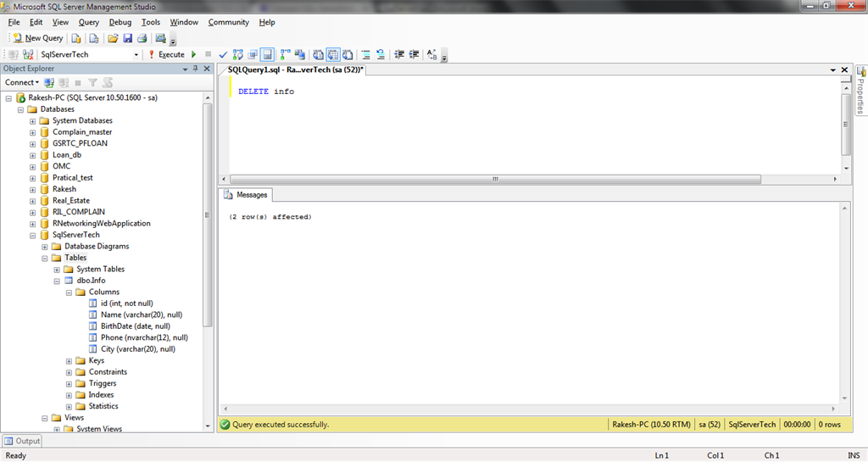Display the Estimated Execution Plan

(238, 54)
